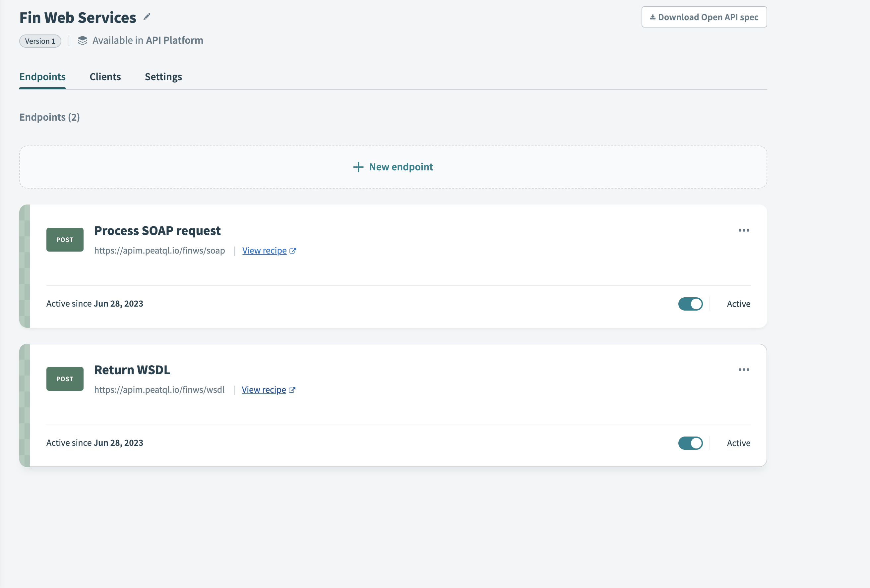Viewport: 870px width, 588px height.
Task: Open View recipe link for Return WSDL
Action: pos(264,390)
